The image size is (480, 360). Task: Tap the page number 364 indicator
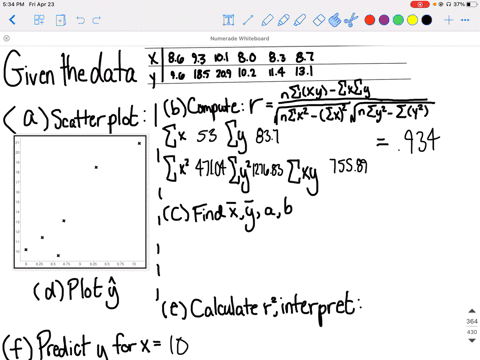(472, 321)
